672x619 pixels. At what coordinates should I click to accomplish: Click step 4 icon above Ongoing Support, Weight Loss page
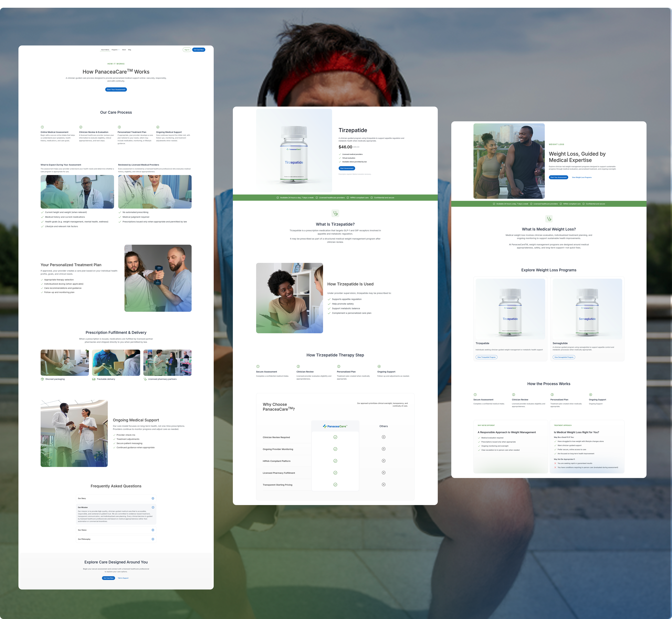click(591, 395)
